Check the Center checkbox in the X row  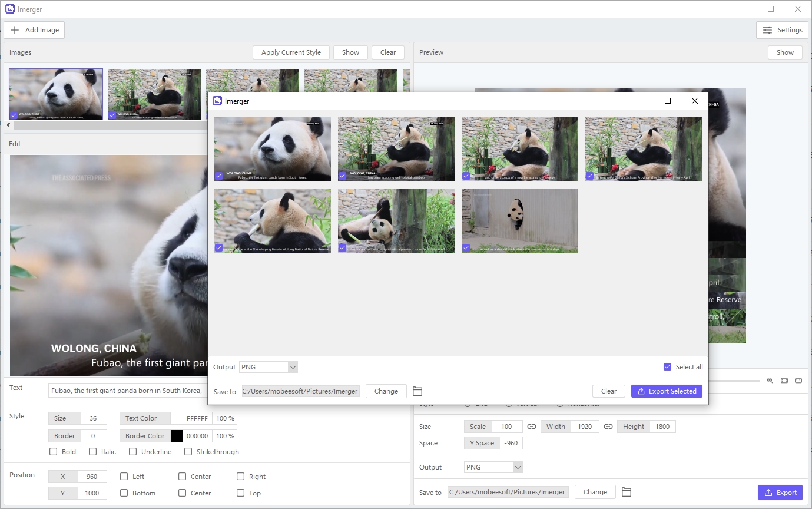[x=183, y=477]
